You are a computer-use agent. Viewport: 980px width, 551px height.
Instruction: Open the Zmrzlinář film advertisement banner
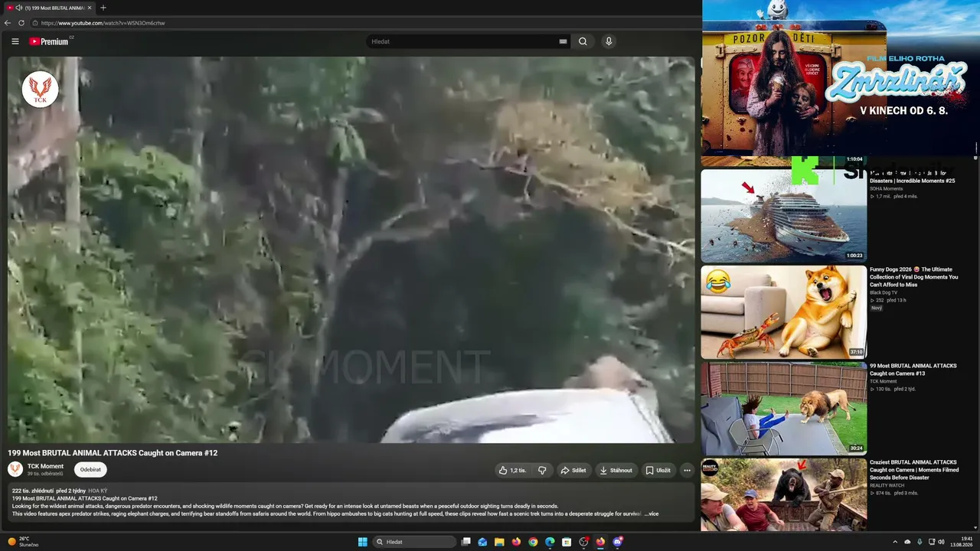tap(841, 77)
